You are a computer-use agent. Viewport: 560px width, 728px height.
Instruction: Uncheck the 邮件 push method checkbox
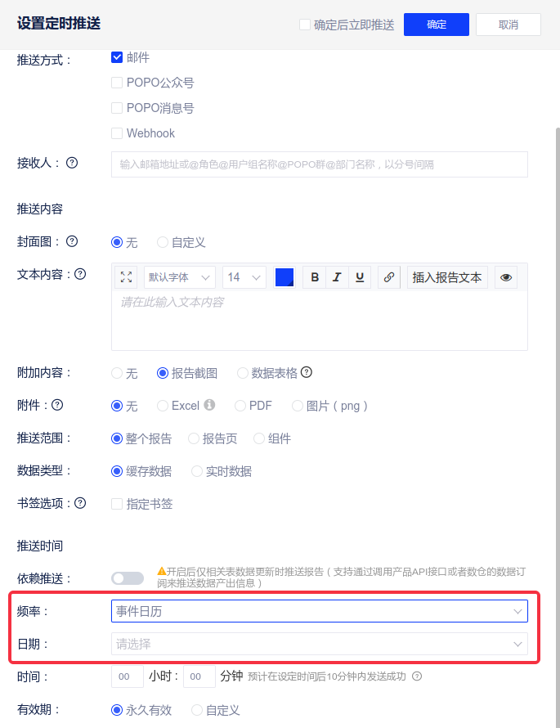(x=117, y=58)
